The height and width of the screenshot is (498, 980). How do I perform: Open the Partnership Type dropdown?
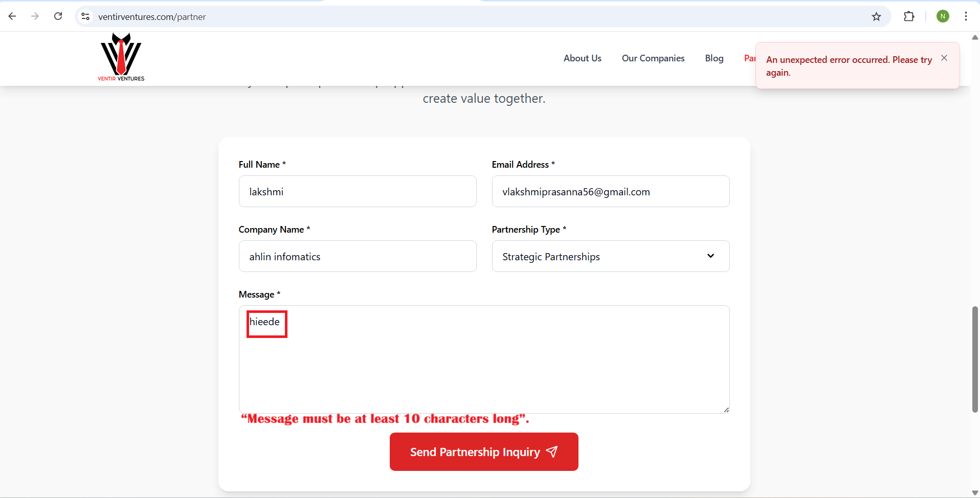pos(610,256)
